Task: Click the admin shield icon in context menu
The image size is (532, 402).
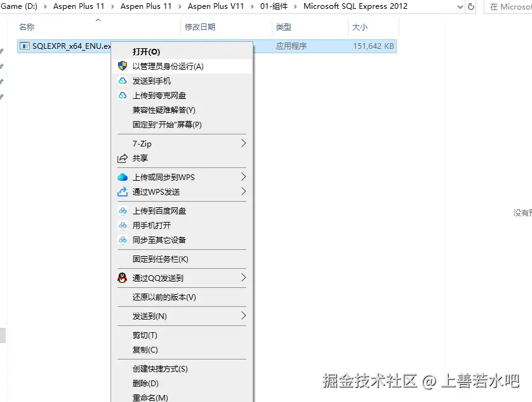Action: (123, 66)
